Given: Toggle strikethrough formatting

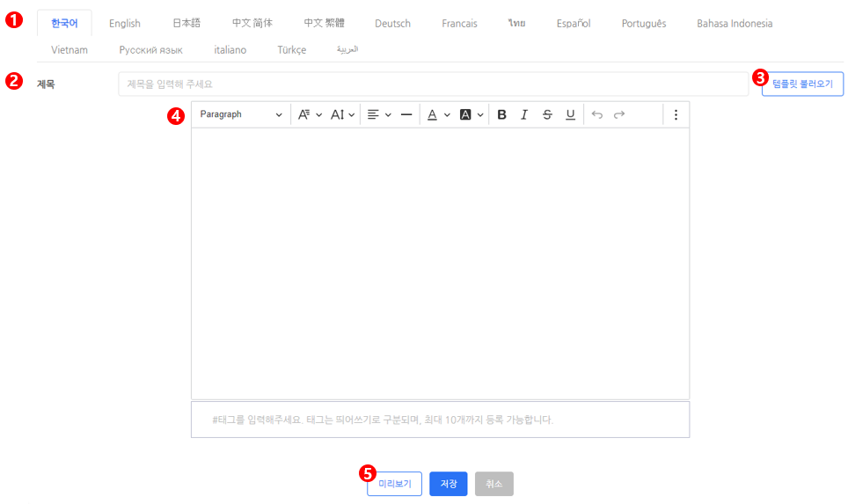Looking at the screenshot, I should pos(547,114).
